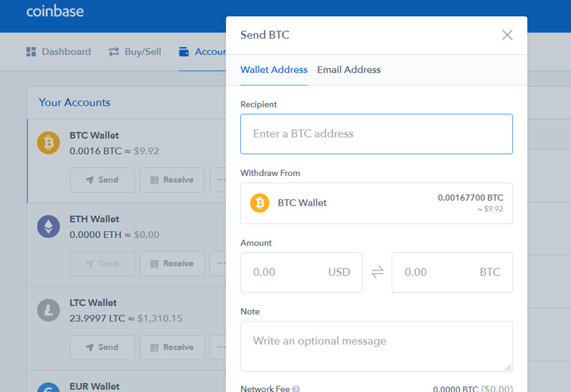The image size is (571, 392).
Task: Select the ETH Wallet account name
Action: 94,219
